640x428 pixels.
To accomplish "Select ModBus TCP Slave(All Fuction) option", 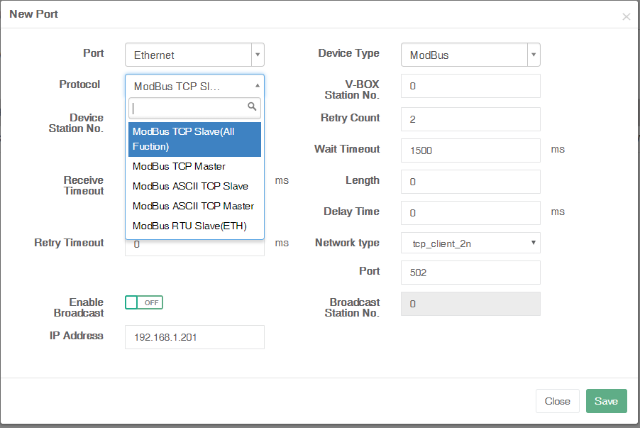I will coord(195,139).
